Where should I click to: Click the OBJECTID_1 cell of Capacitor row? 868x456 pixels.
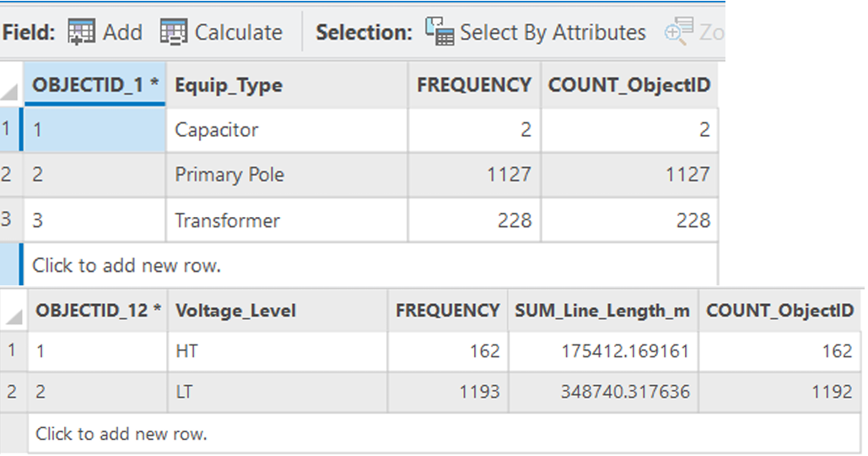94,130
